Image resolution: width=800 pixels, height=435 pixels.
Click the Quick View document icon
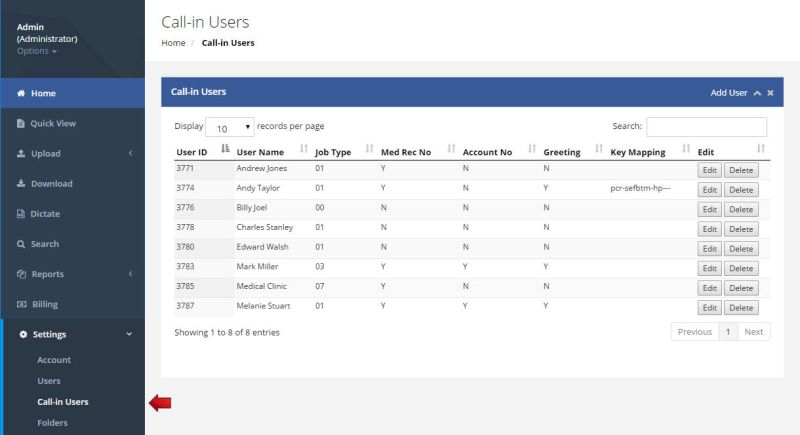click(21, 124)
